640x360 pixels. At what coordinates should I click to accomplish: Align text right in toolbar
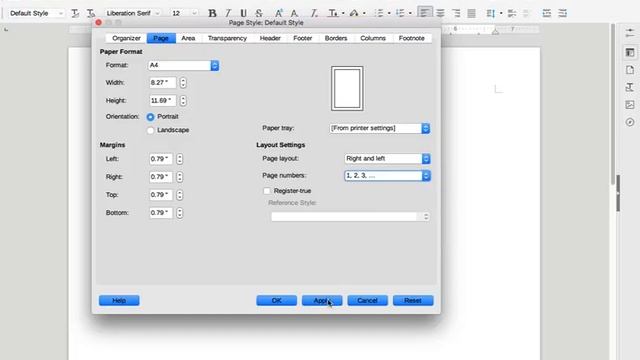456,13
